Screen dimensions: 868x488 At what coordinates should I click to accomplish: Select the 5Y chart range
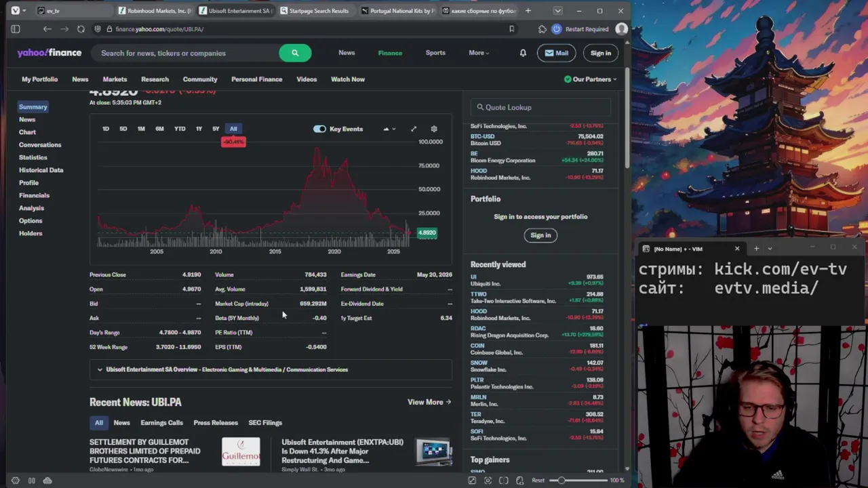(x=216, y=129)
